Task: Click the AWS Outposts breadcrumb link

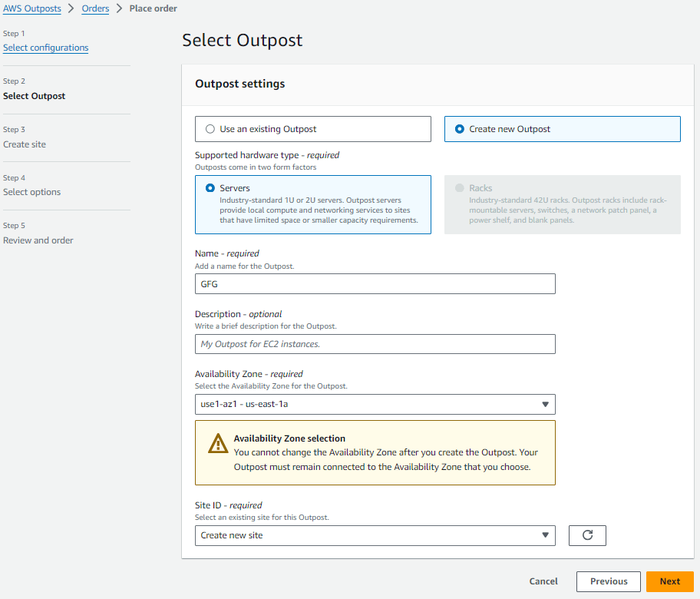Action: click(32, 8)
